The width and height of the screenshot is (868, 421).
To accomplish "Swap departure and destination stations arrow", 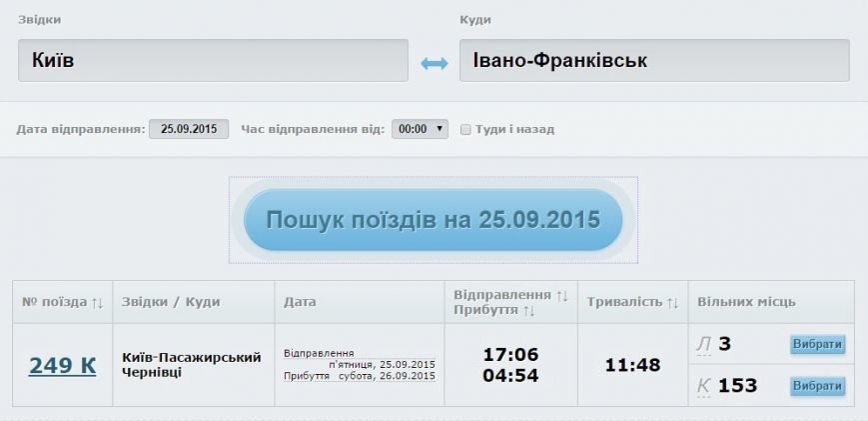I will [434, 64].
